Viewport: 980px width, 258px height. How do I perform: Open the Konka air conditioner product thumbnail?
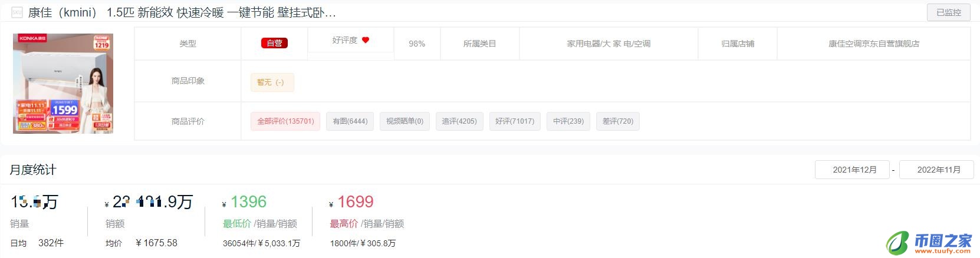point(63,83)
